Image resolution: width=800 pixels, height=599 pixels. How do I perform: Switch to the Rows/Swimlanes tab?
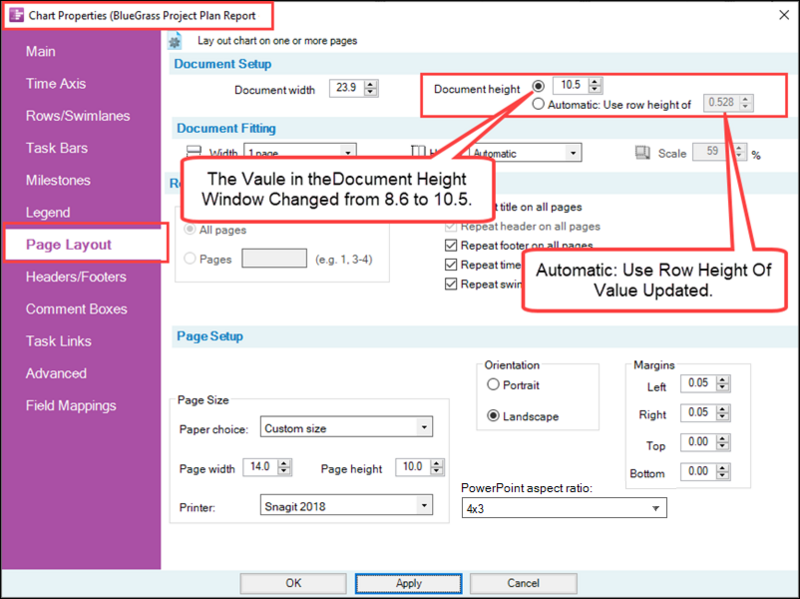[x=78, y=116]
